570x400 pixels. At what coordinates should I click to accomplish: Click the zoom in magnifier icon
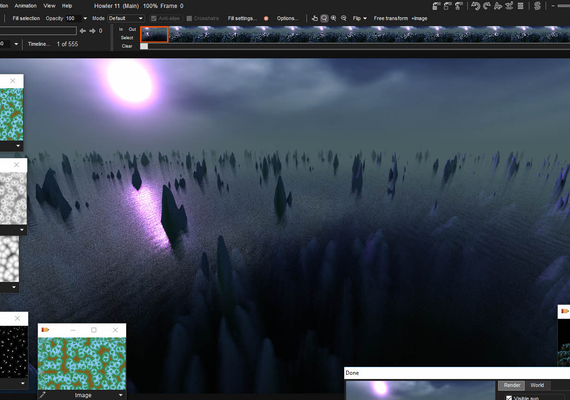pos(333,18)
